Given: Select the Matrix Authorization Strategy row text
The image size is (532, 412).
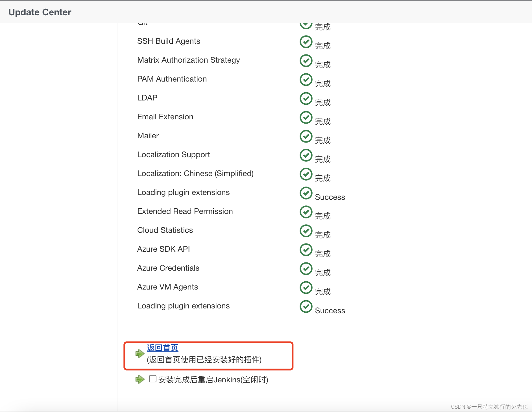Looking at the screenshot, I should (189, 60).
